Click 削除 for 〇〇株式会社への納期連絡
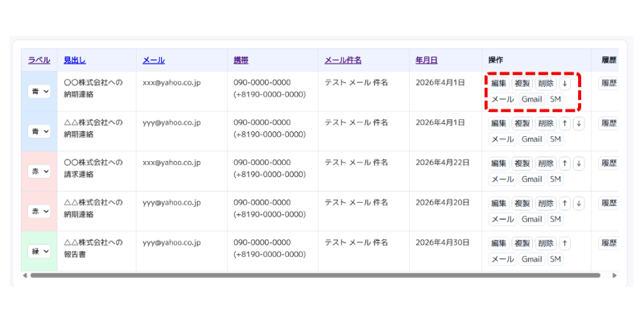Screen dimensions: 644x322 (x=546, y=84)
